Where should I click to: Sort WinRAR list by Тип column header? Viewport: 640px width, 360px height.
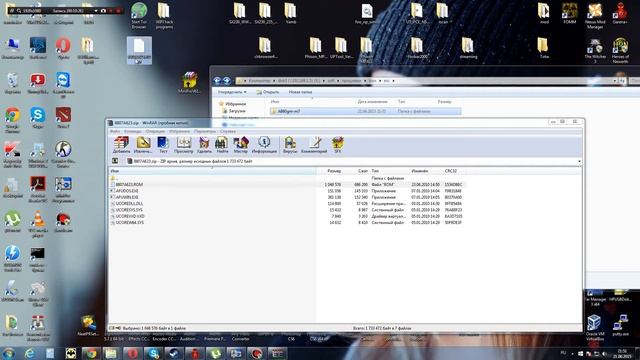tap(375, 171)
